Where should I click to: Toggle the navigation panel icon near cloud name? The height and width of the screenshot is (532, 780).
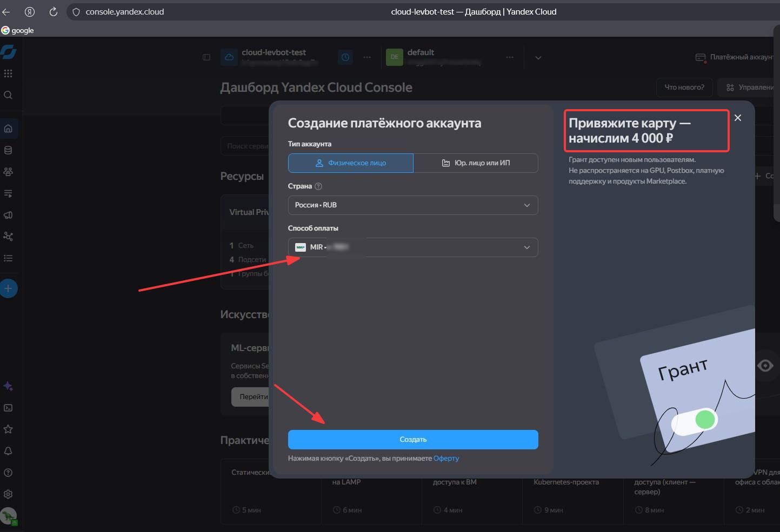[206, 57]
